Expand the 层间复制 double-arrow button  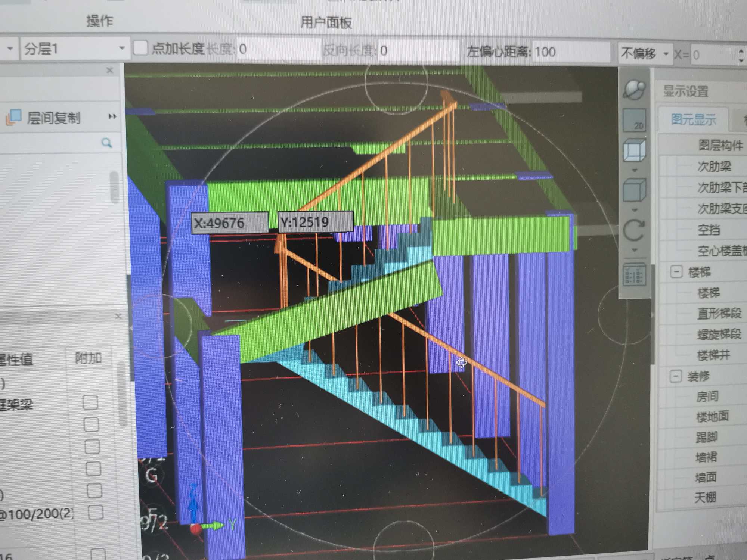(112, 116)
